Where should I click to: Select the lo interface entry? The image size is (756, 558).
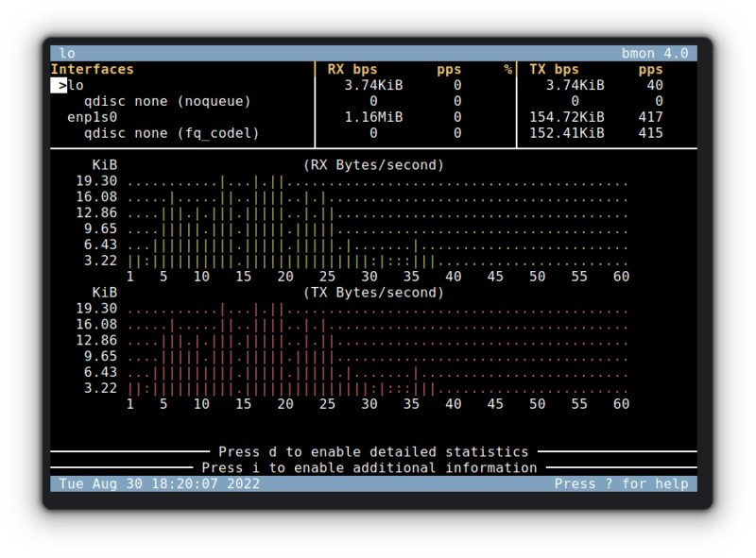76,85
